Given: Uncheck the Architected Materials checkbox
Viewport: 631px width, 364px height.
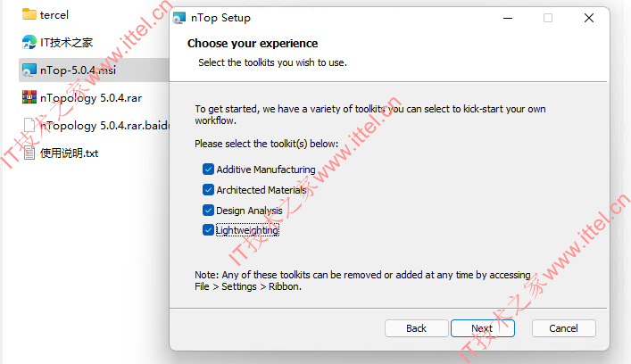Looking at the screenshot, I should (208, 189).
